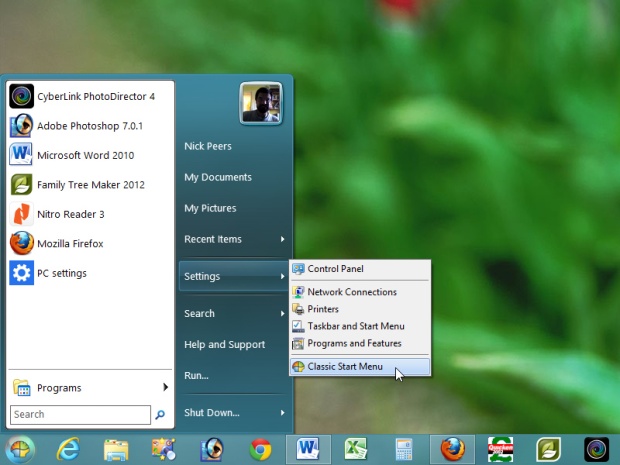Click the Start orb button on taskbar
This screenshot has width=620, height=465.
coord(20,450)
